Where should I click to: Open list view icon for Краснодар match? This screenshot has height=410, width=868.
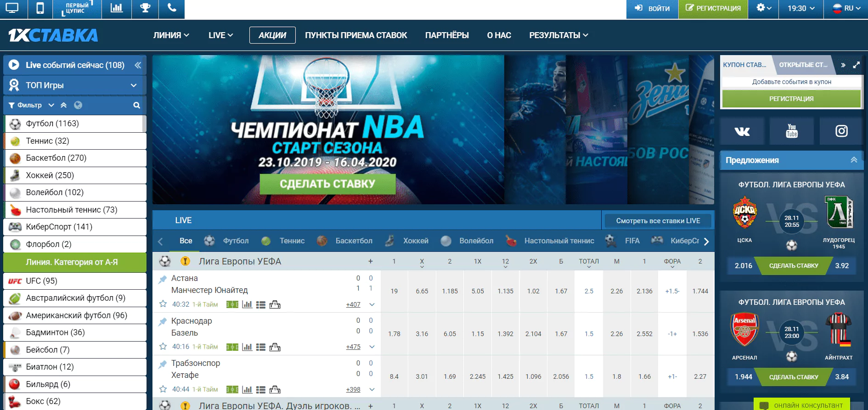tap(261, 347)
